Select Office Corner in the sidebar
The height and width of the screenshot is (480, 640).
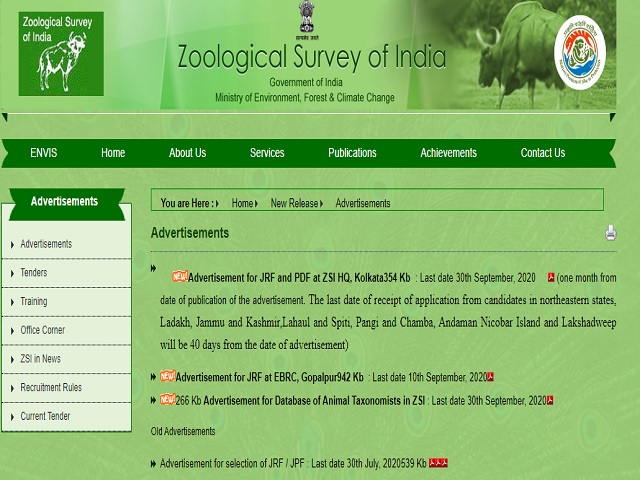click(42, 330)
